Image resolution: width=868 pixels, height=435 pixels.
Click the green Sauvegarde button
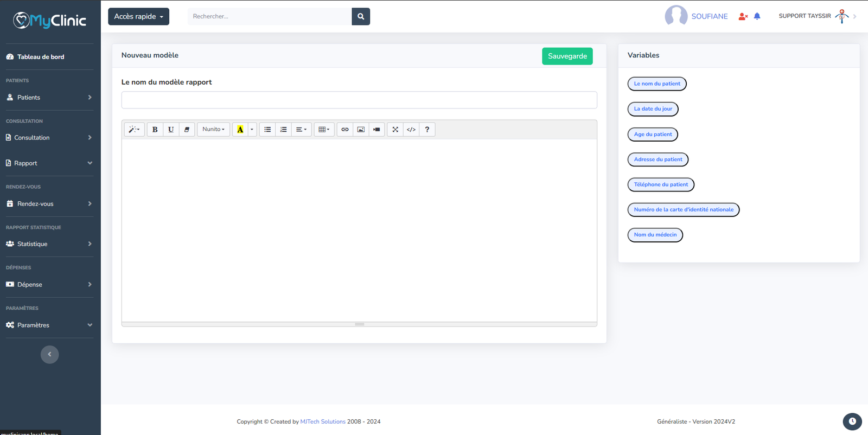(x=567, y=56)
